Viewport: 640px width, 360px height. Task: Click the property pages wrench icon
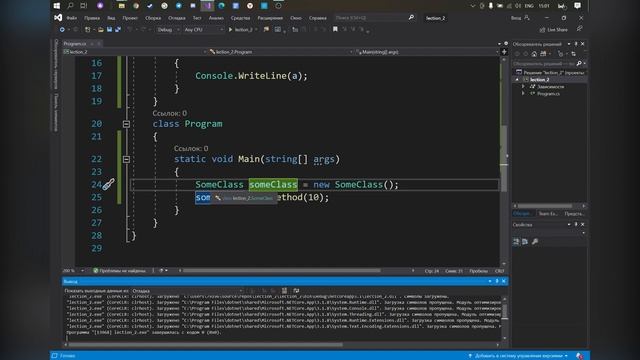click(535, 242)
